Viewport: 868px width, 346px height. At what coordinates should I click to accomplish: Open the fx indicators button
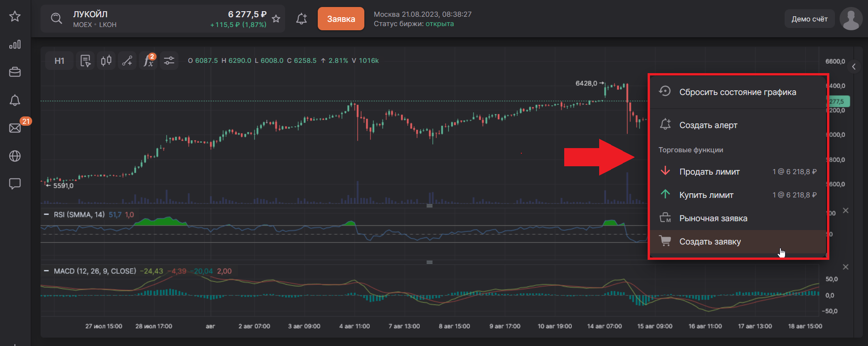[149, 61]
